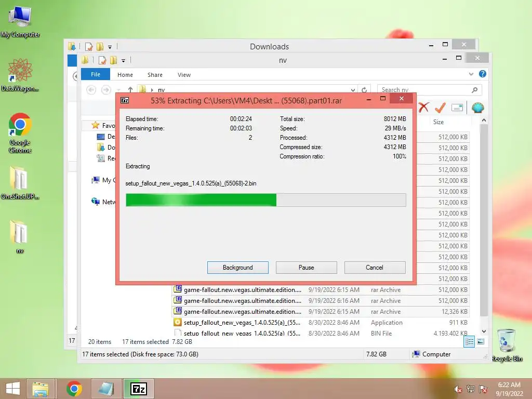The width and height of the screenshot is (532, 399).
Task: Go up one folder level
Action: click(130, 89)
